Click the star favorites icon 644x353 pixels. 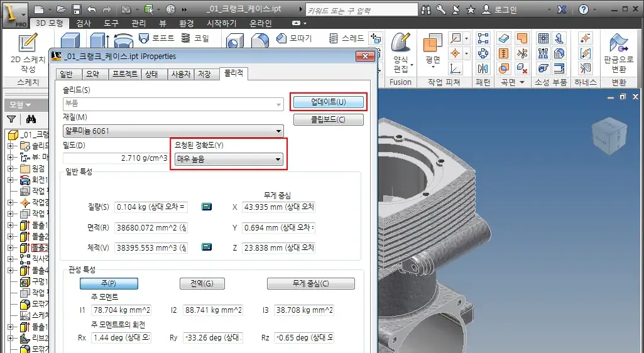click(x=471, y=9)
